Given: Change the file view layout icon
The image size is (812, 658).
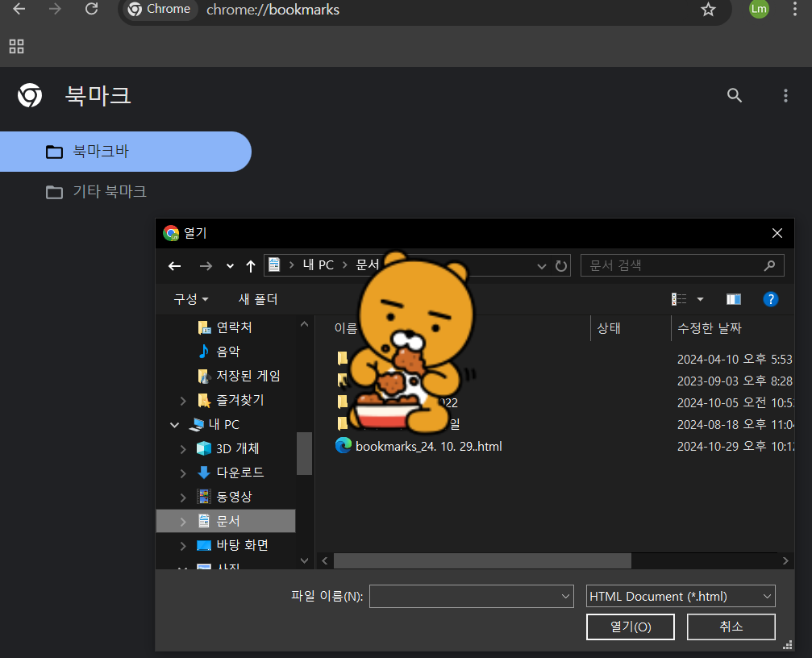Looking at the screenshot, I should (x=679, y=299).
